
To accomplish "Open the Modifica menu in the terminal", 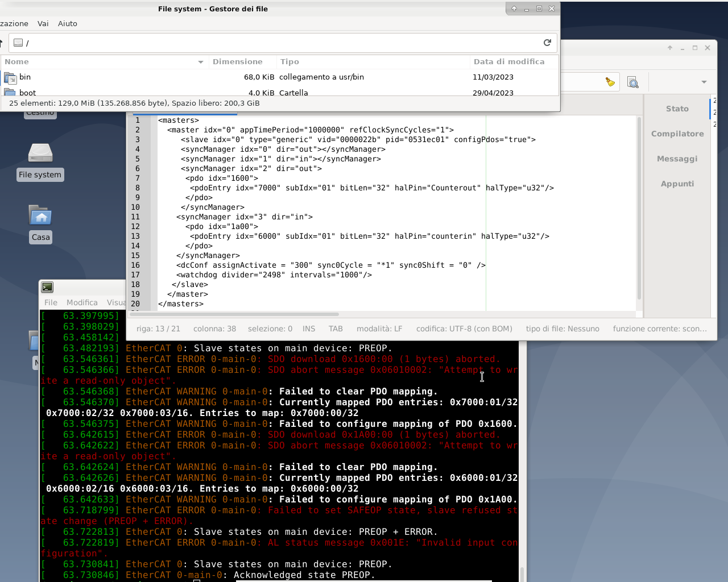I will pyautogui.click(x=82, y=302).
